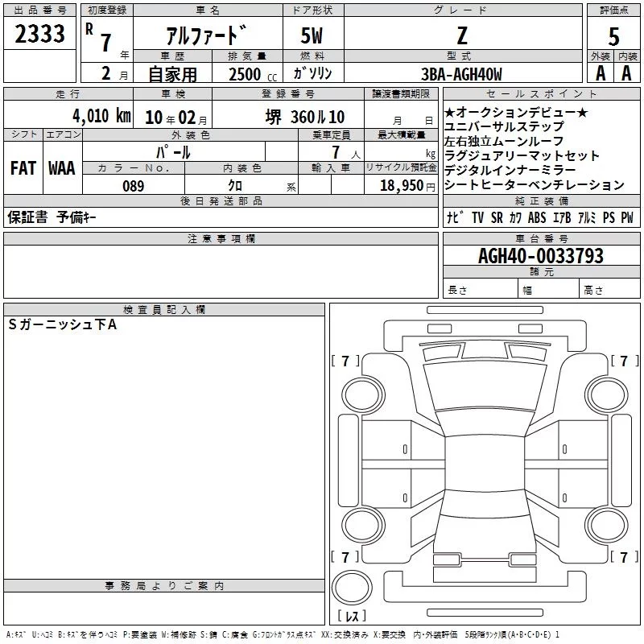Image resolution: width=644 pixels, height=644 pixels.
Task: Click the 車台番号 header
Action: pos(541,238)
